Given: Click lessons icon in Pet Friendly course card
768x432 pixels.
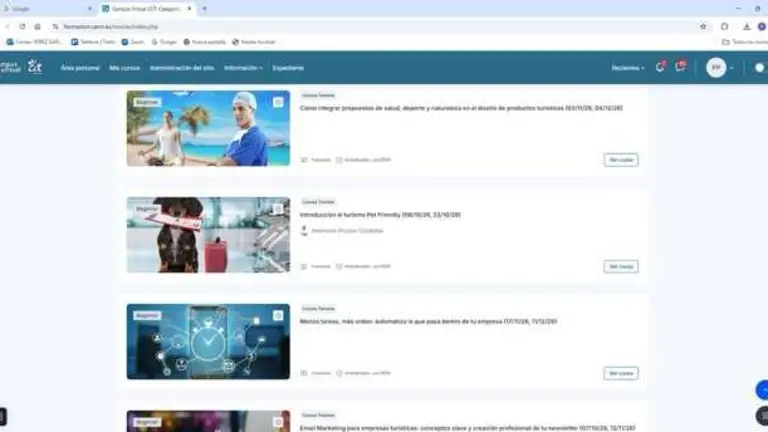Looking at the screenshot, I should (304, 266).
